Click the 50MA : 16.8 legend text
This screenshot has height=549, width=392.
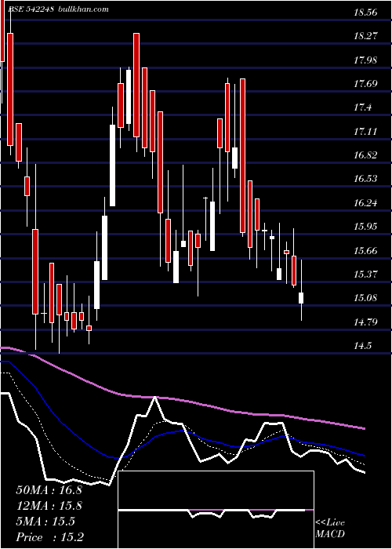(49, 490)
